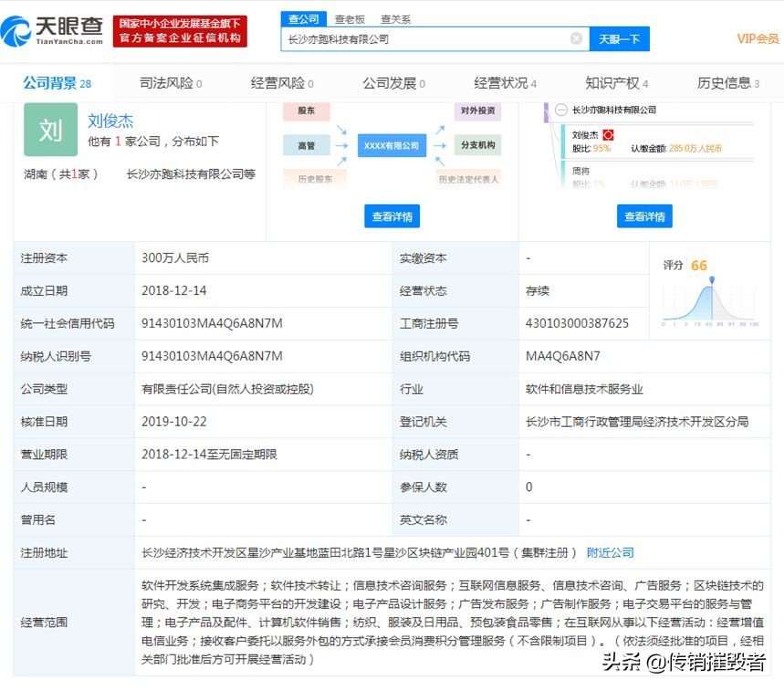Click the 股东 box in the diagram
The width and height of the screenshot is (784, 690).
tap(307, 110)
